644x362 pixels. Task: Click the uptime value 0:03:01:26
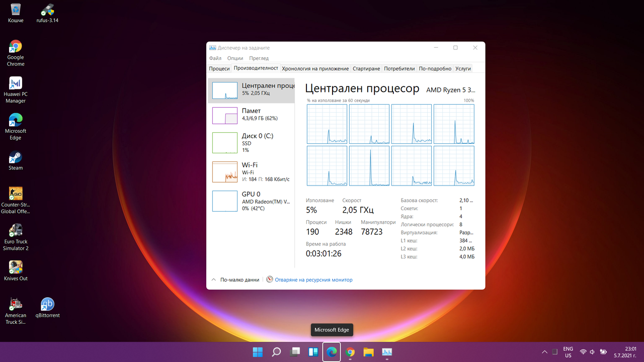point(324,253)
